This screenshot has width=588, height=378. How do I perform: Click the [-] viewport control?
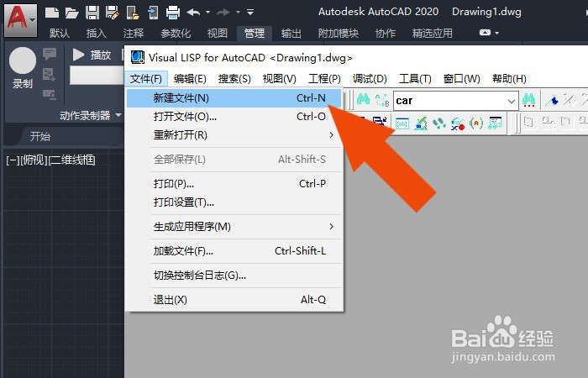13,160
